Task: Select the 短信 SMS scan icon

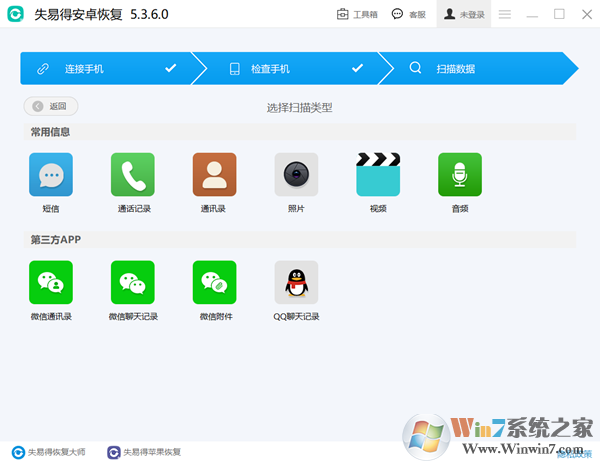Action: point(51,174)
